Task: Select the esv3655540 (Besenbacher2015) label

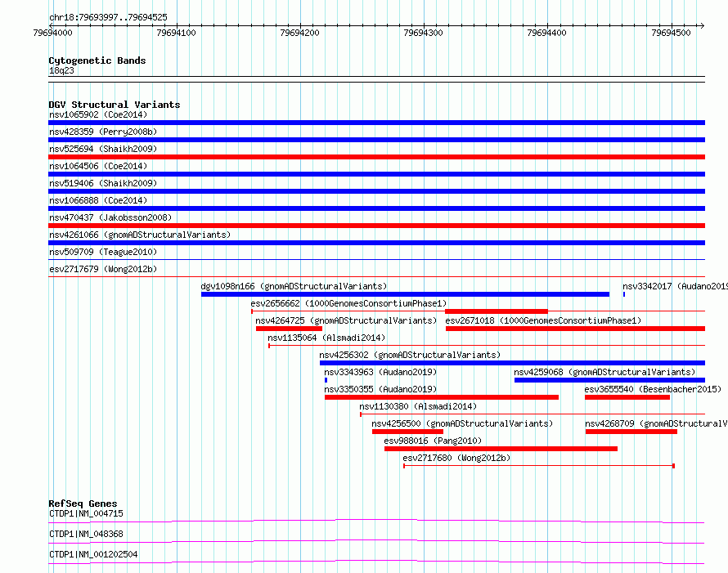Action: tap(653, 389)
